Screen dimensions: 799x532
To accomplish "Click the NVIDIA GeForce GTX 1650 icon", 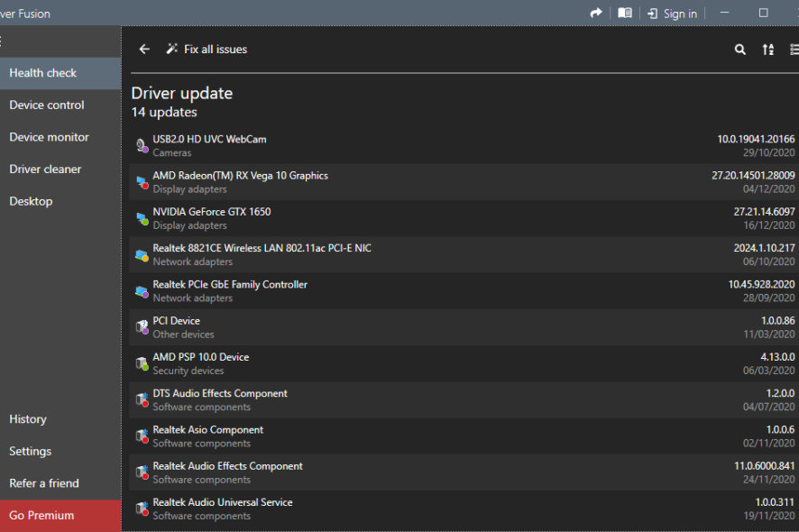I will (x=142, y=218).
